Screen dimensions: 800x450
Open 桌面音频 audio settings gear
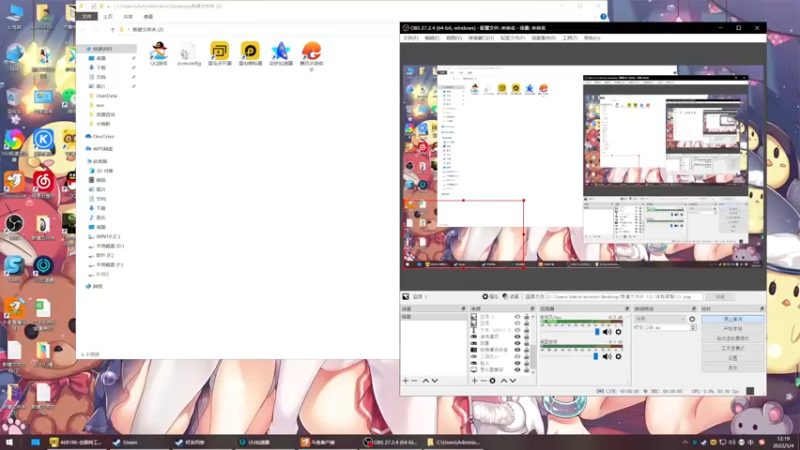tap(618, 357)
